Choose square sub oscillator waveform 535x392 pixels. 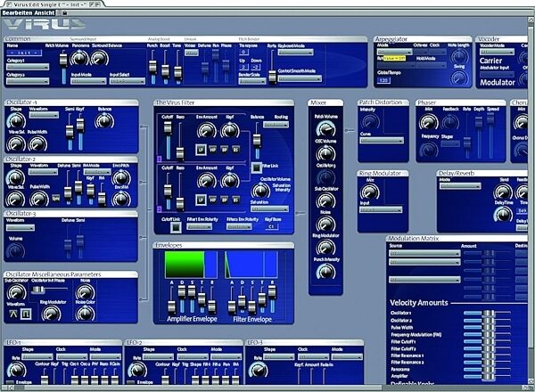[26, 314]
